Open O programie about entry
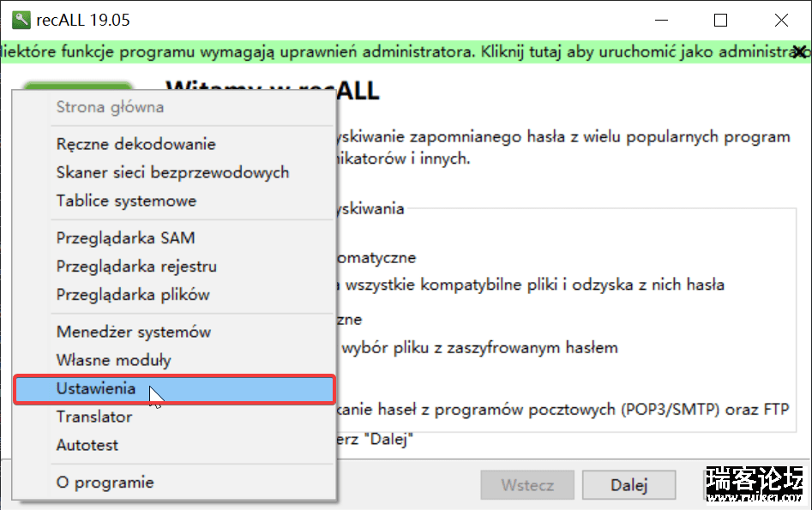 [175, 483]
